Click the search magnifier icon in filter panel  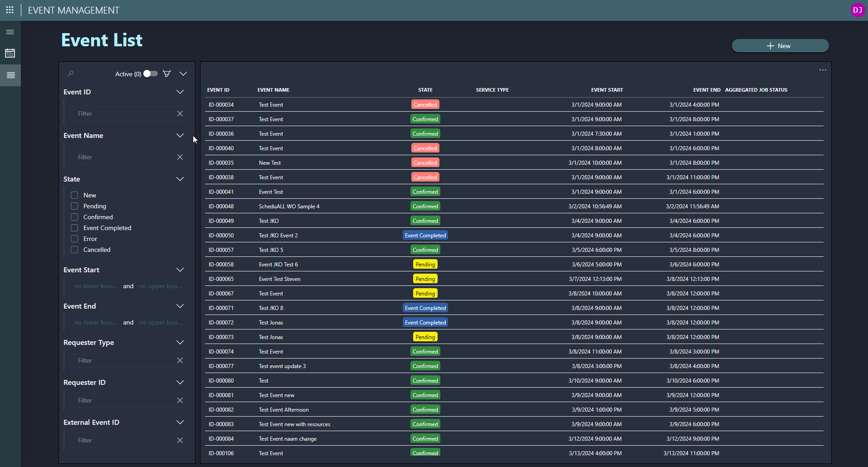[71, 74]
